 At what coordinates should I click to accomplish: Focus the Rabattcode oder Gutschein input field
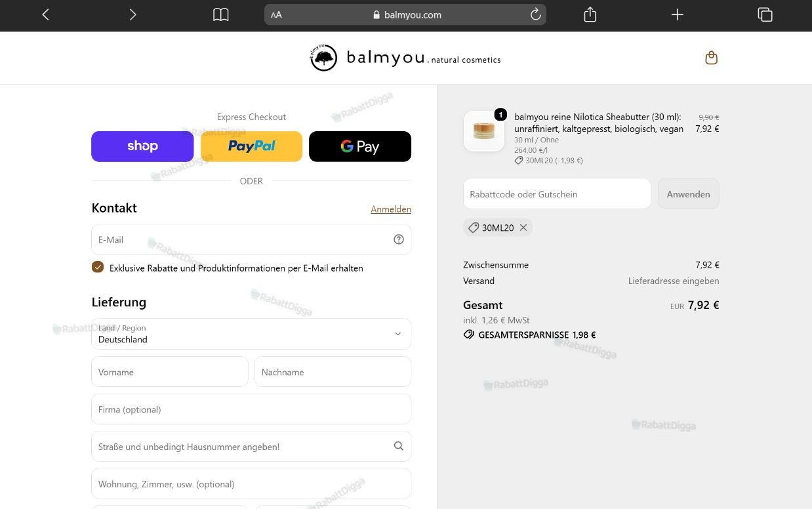[557, 194]
